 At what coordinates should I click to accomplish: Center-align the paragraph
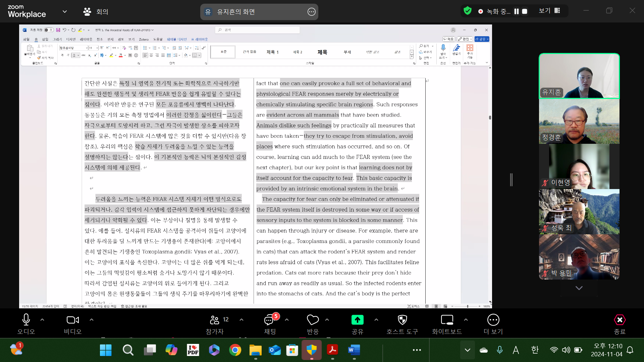click(151, 55)
